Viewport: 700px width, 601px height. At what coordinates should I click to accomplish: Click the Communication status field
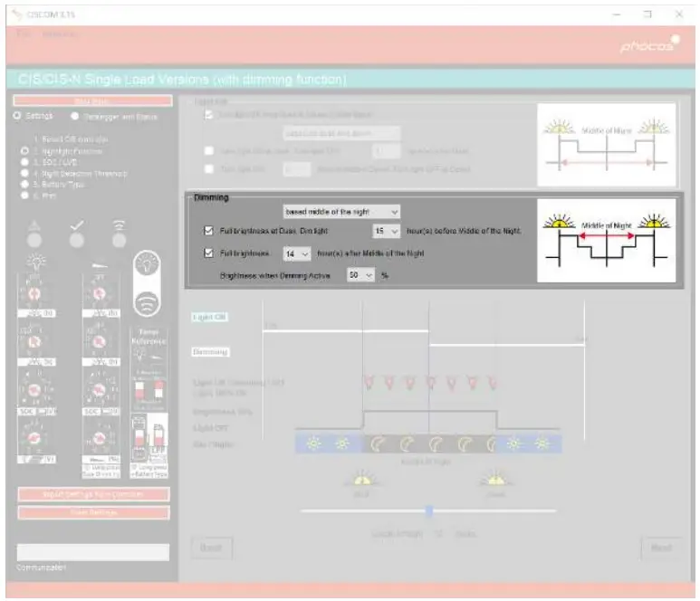point(93,552)
